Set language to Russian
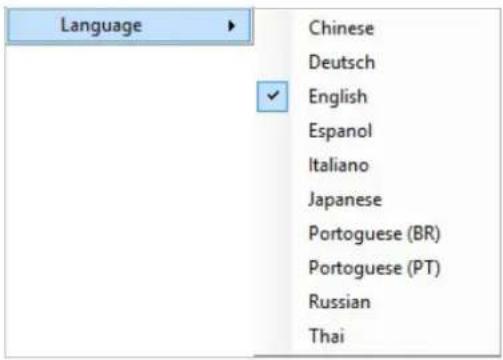 pos(339,302)
